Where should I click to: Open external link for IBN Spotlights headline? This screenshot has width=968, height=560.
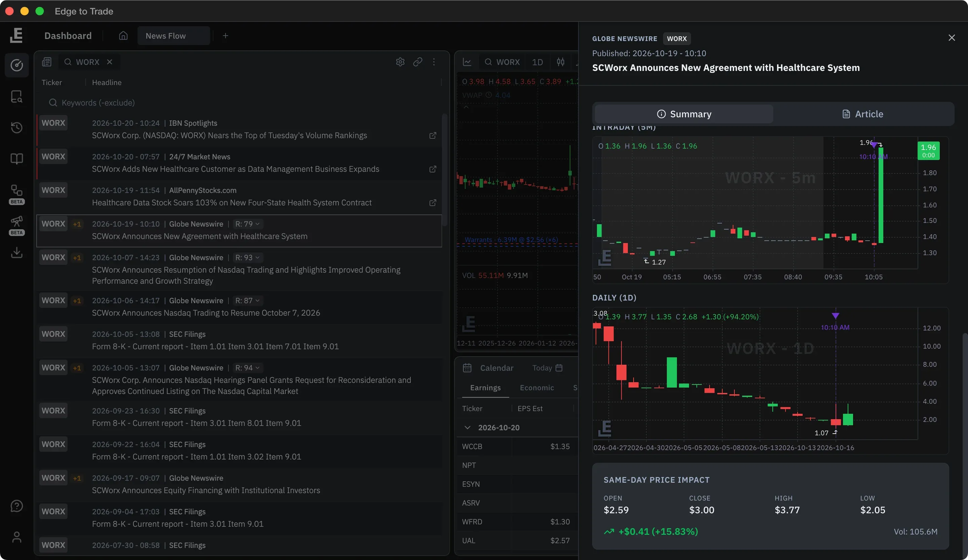[x=433, y=135]
